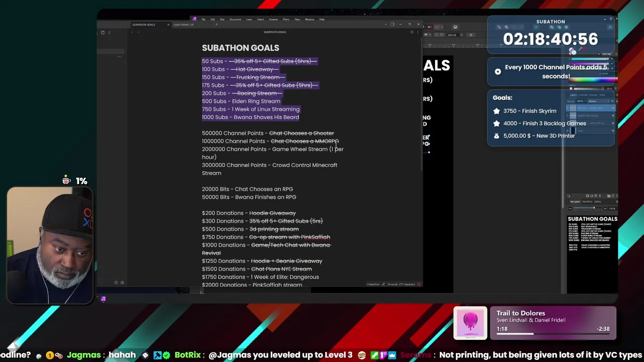This screenshot has height=362, width=644.
Task: Switch to the Layers tab in Affinity
Action: 574,95
